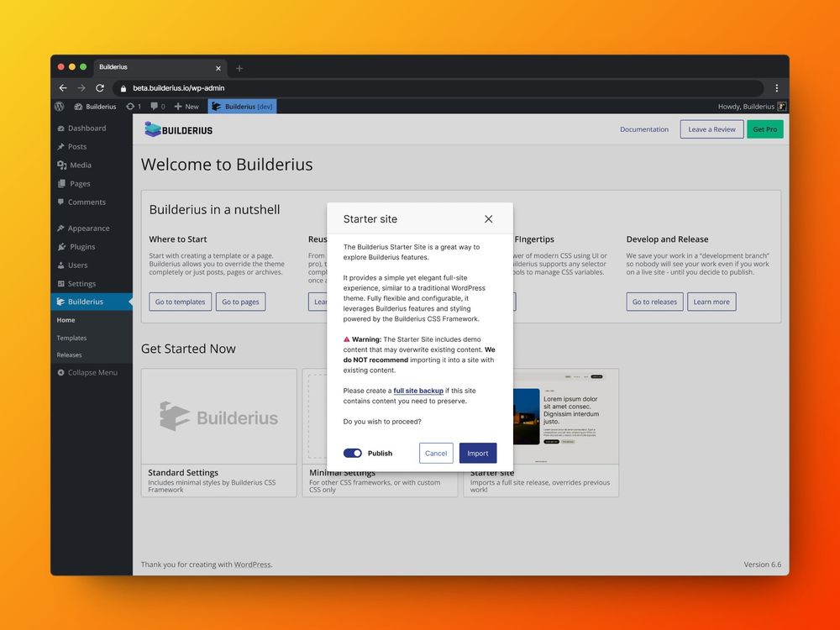Screen dimensions: 840x630
Task: Click the Import button
Action: 477,454
